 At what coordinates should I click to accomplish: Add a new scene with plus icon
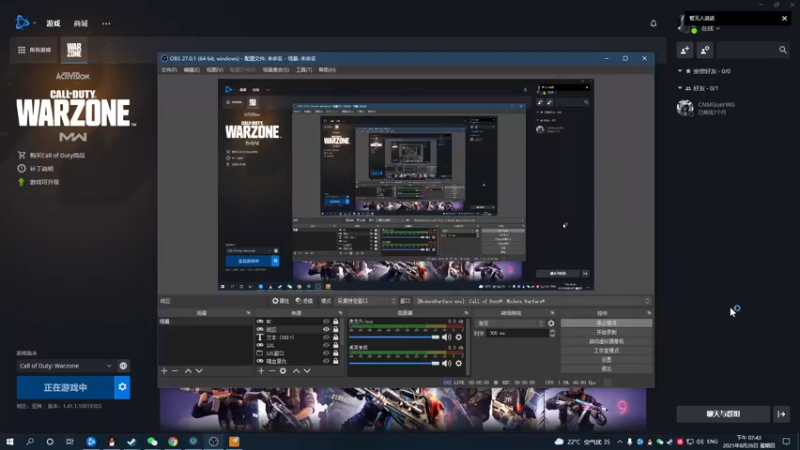(x=164, y=371)
